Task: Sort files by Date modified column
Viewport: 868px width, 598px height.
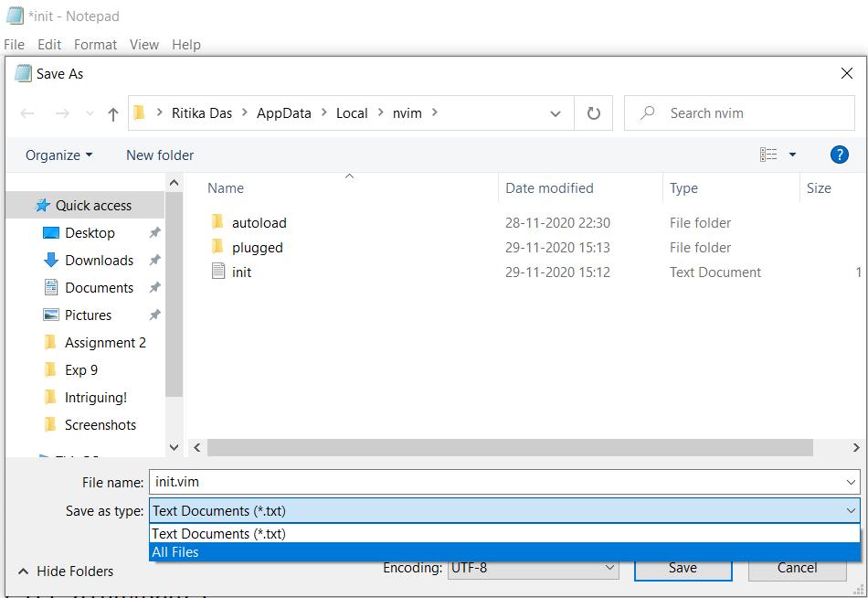Action: 549,188
